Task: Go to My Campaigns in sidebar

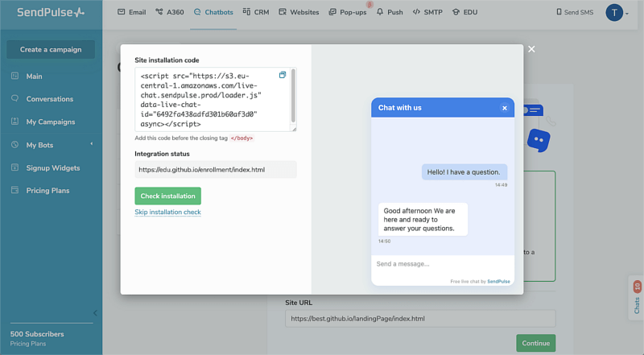Action: coord(50,122)
